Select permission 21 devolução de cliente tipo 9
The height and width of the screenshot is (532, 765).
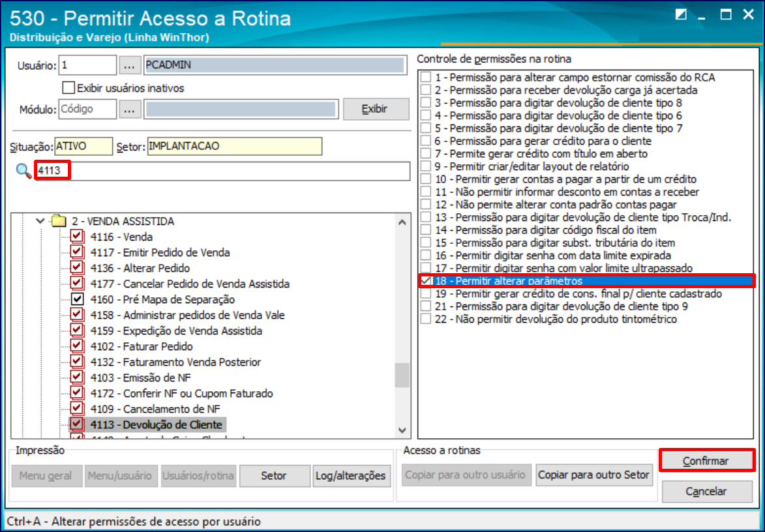[x=561, y=306]
